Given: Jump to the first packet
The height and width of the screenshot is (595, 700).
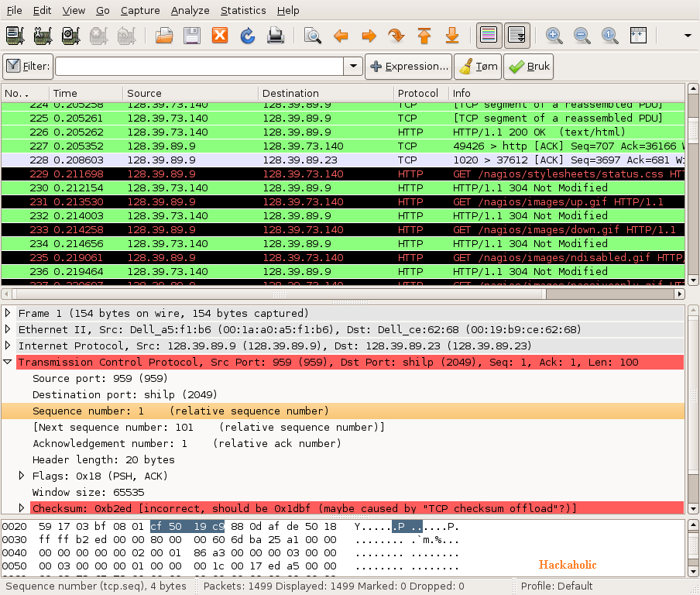Looking at the screenshot, I should 424,36.
